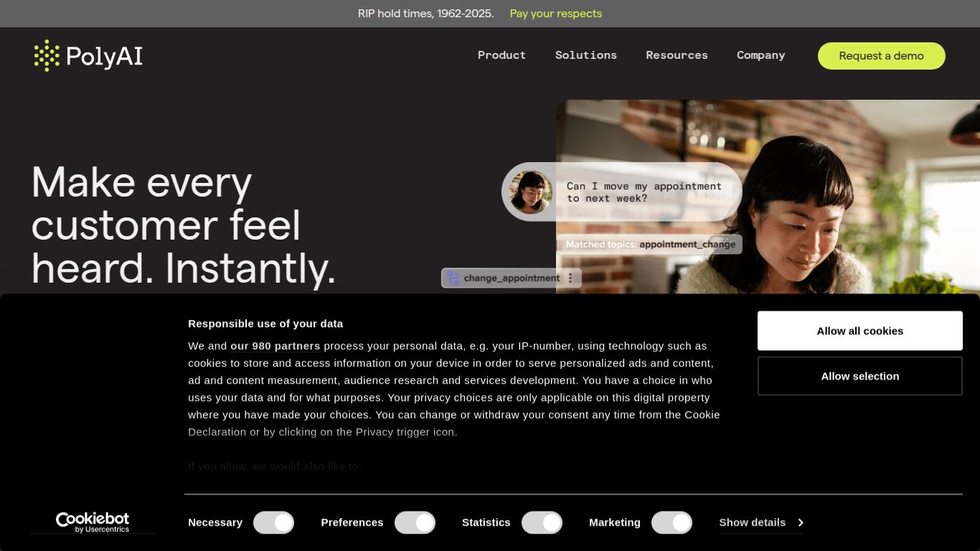This screenshot has height=551, width=980.
Task: Turn off the Statistics cookies switch
Action: point(542,522)
